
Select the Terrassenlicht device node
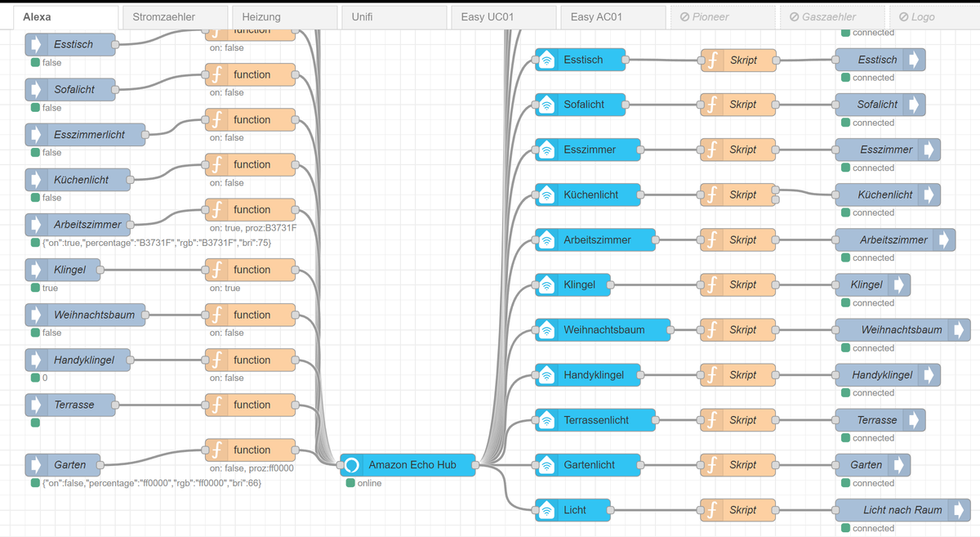click(x=595, y=420)
